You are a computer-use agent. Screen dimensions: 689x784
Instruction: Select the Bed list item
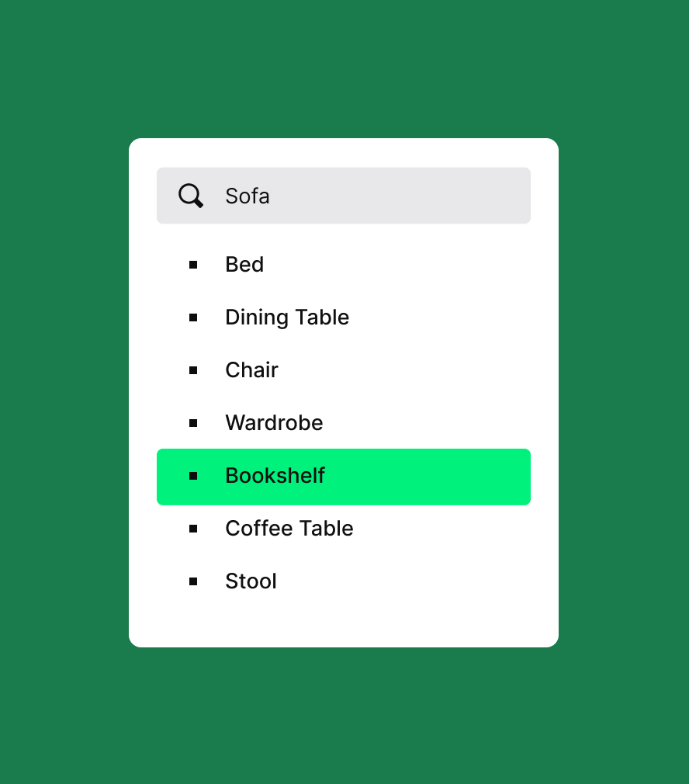(344, 265)
